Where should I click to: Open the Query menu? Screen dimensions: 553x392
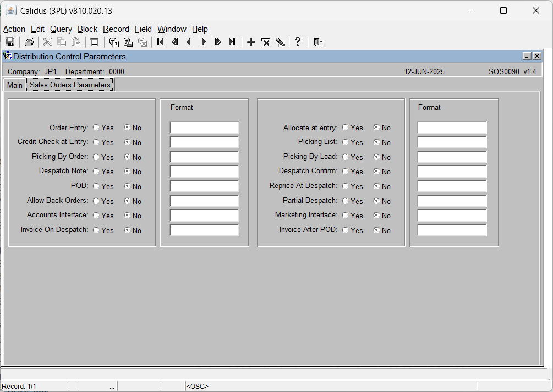point(61,29)
